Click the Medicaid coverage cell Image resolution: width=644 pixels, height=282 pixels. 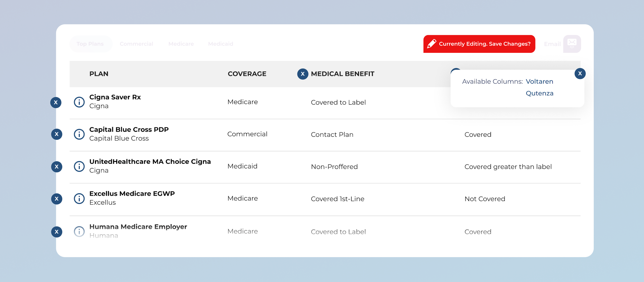point(242,166)
